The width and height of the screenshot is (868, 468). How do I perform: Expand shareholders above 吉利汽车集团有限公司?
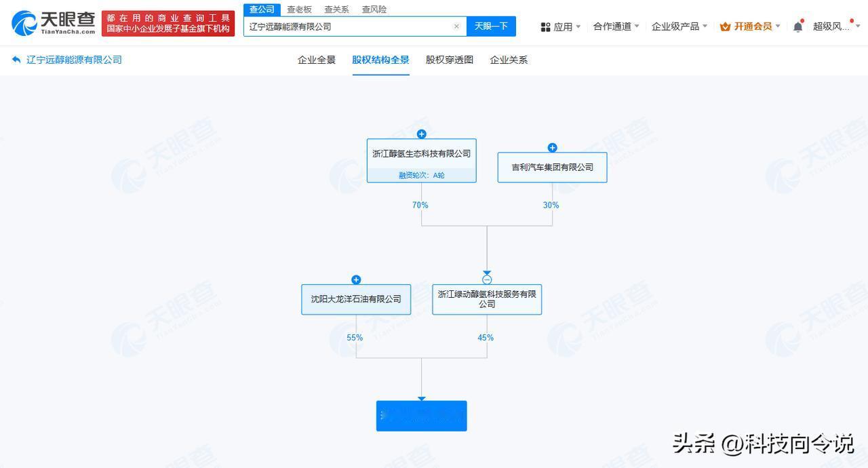point(552,148)
